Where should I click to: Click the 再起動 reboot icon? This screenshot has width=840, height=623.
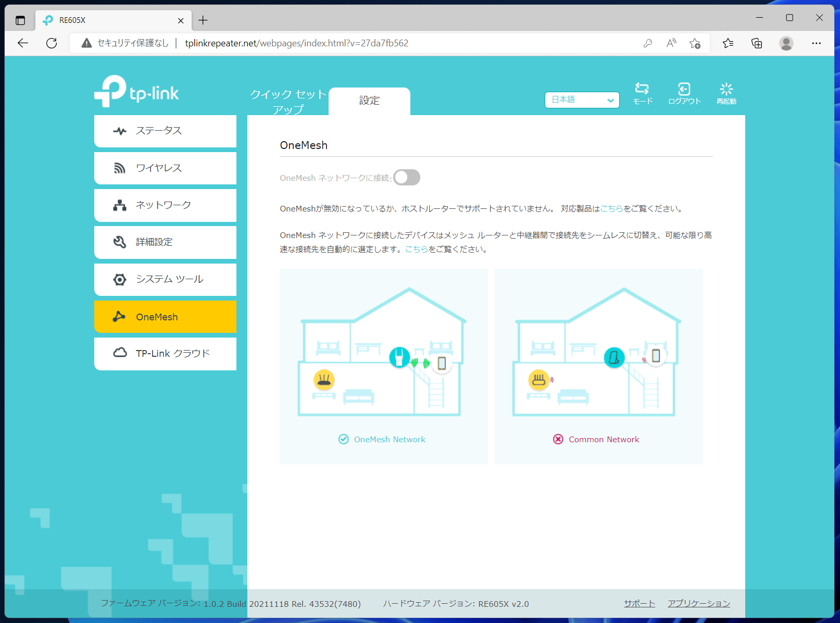726,89
